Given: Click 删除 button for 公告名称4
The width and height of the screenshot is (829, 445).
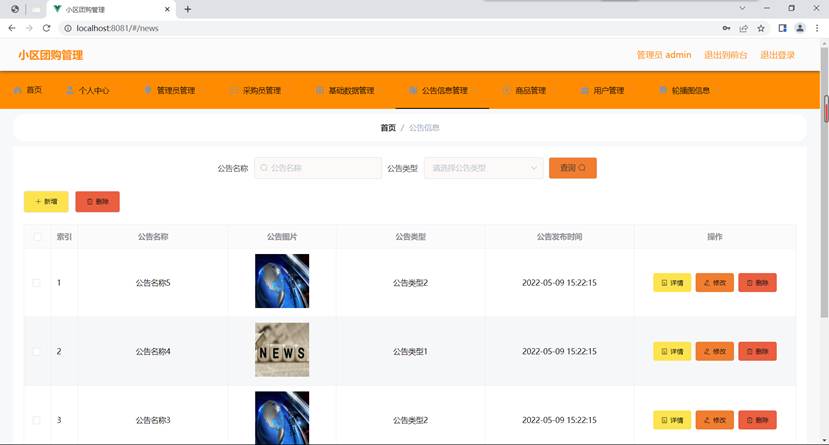Looking at the screenshot, I should [757, 351].
